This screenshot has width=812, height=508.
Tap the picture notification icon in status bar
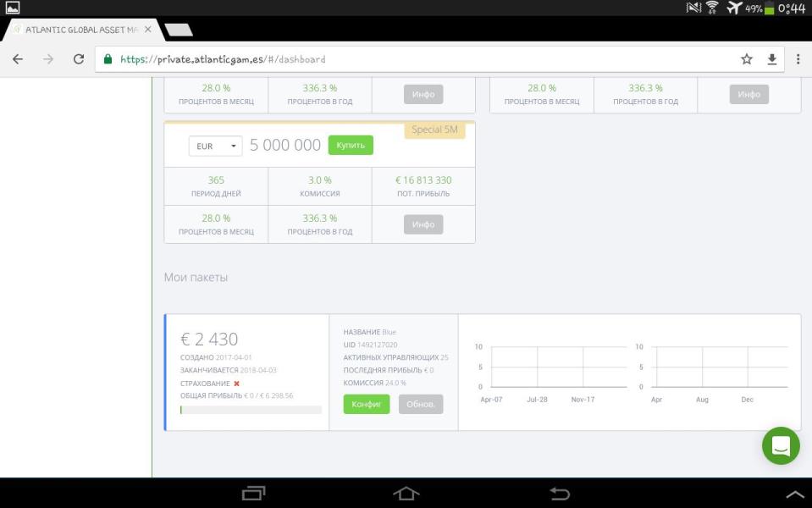(x=13, y=8)
